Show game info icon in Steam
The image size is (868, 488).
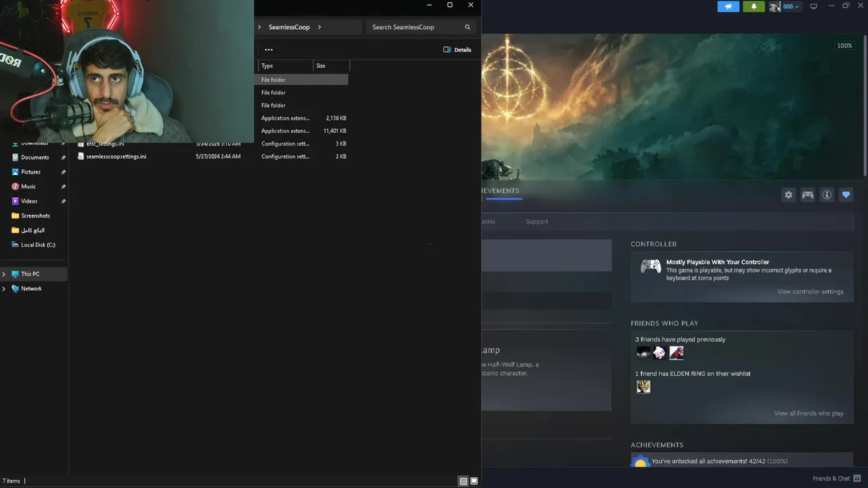point(827,195)
